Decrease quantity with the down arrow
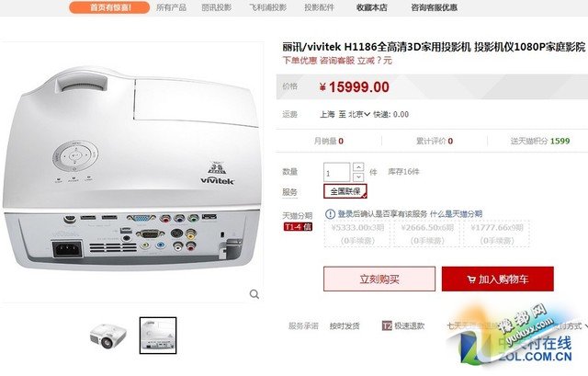This screenshot has width=588, height=376. [358, 177]
